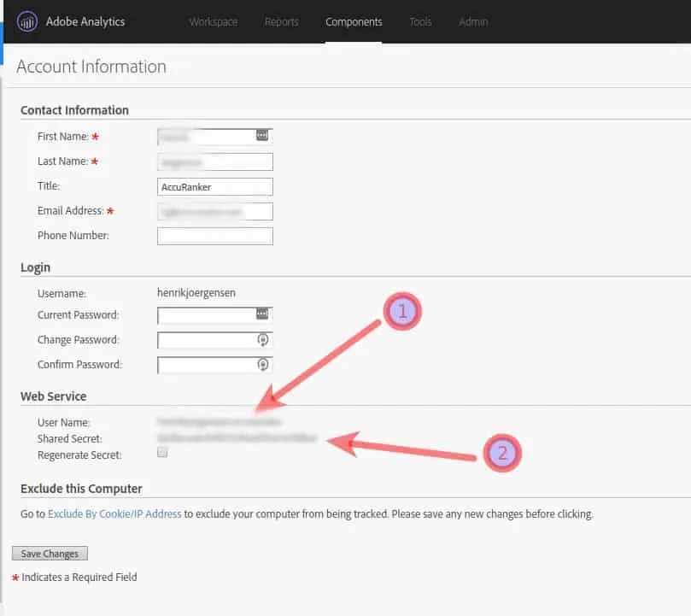
Task: Click the autofill card icon in Current Password field
Action: tap(263, 315)
